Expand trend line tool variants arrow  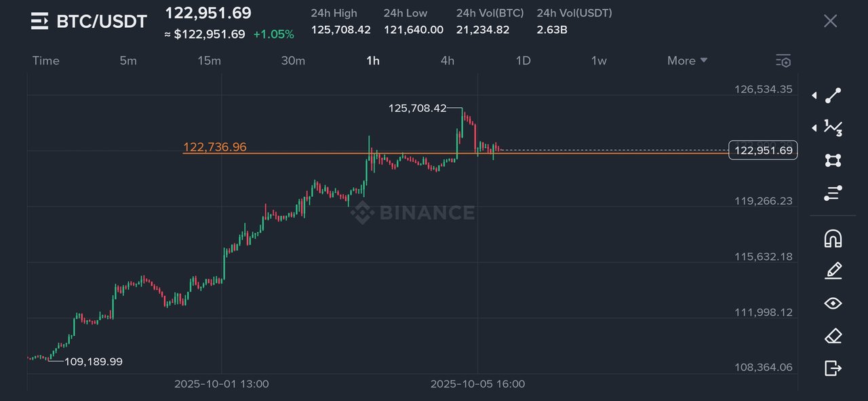coord(814,96)
